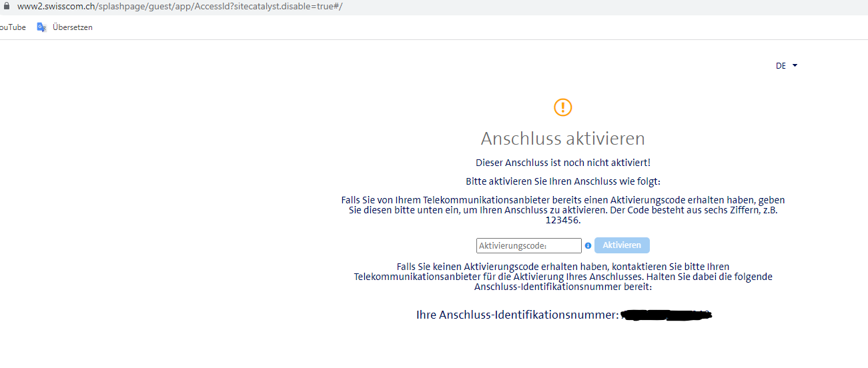Click the example code 123456 text
This screenshot has height=368, width=868.
click(x=562, y=220)
